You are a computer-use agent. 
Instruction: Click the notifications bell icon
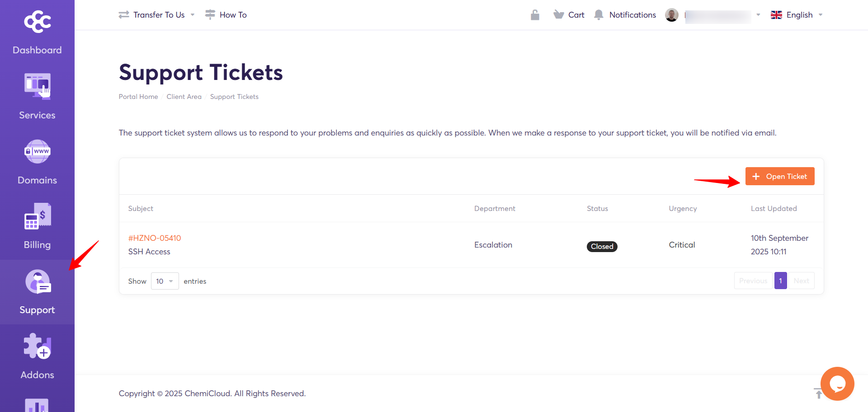click(599, 15)
